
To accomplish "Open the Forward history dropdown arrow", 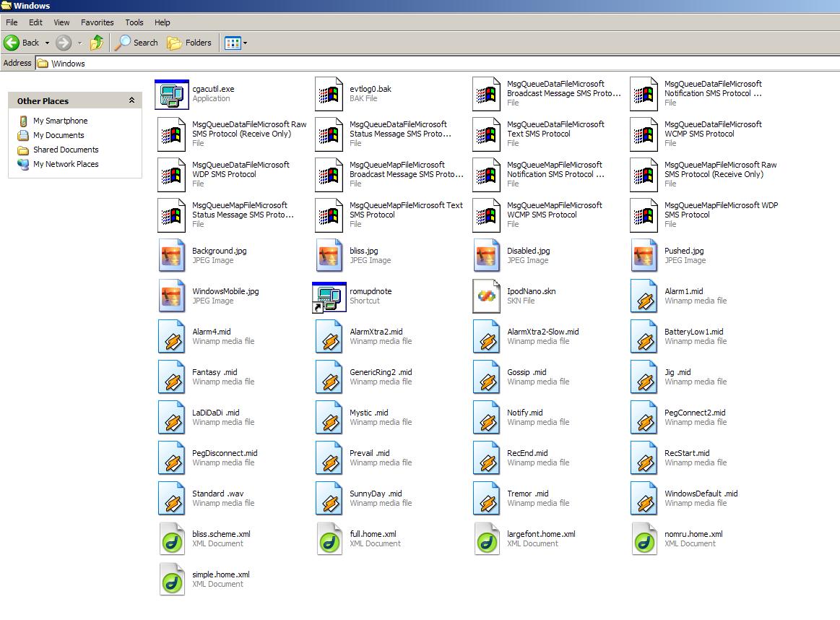I will pos(80,43).
